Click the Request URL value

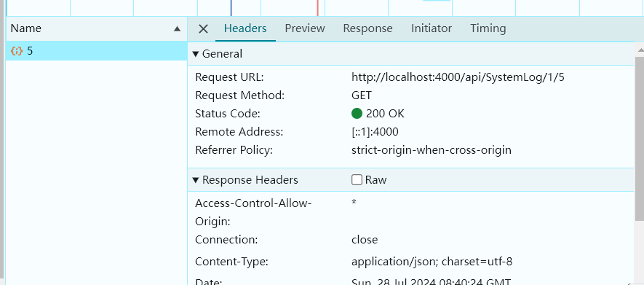coord(458,77)
